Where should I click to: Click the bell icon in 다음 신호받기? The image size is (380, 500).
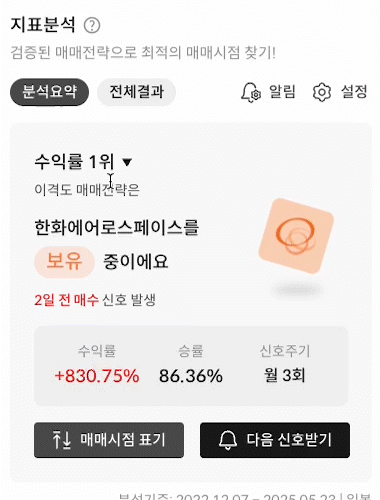(228, 440)
